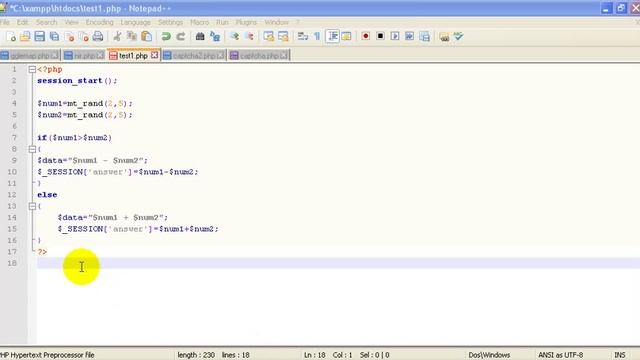Open the Edit menu
The height and width of the screenshot is (360, 640).
pyautogui.click(x=22, y=22)
